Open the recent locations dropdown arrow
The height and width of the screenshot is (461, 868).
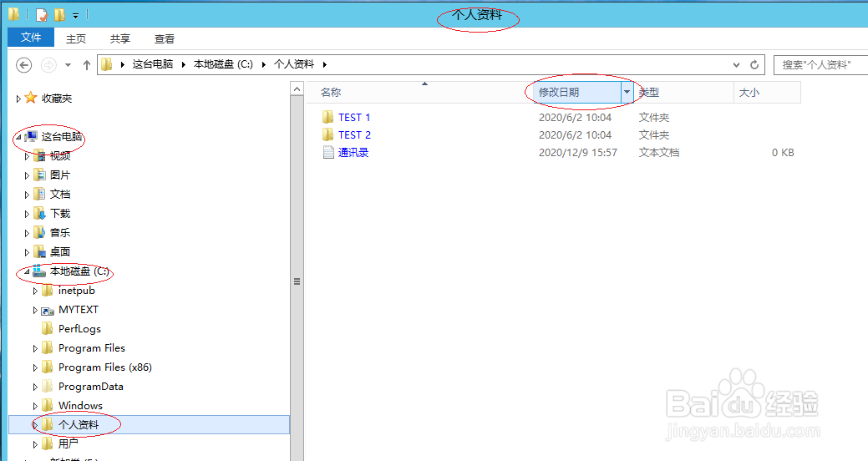(x=69, y=65)
